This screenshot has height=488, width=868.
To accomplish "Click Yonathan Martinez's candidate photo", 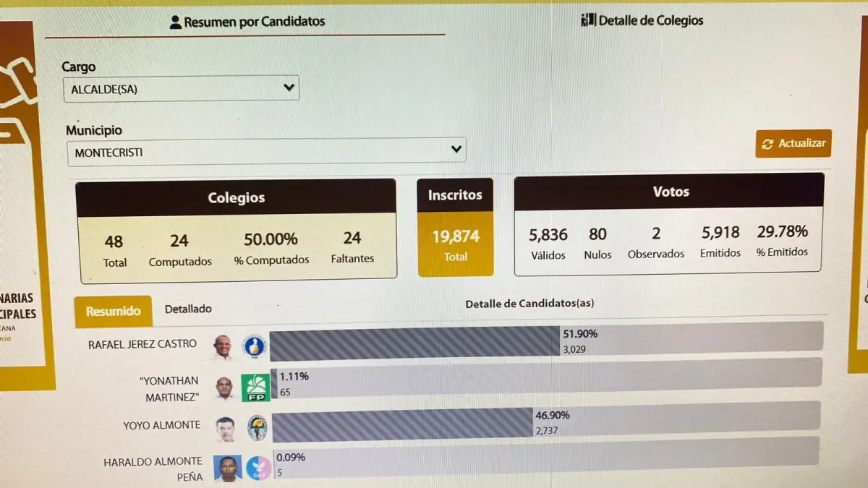I will point(224,388).
